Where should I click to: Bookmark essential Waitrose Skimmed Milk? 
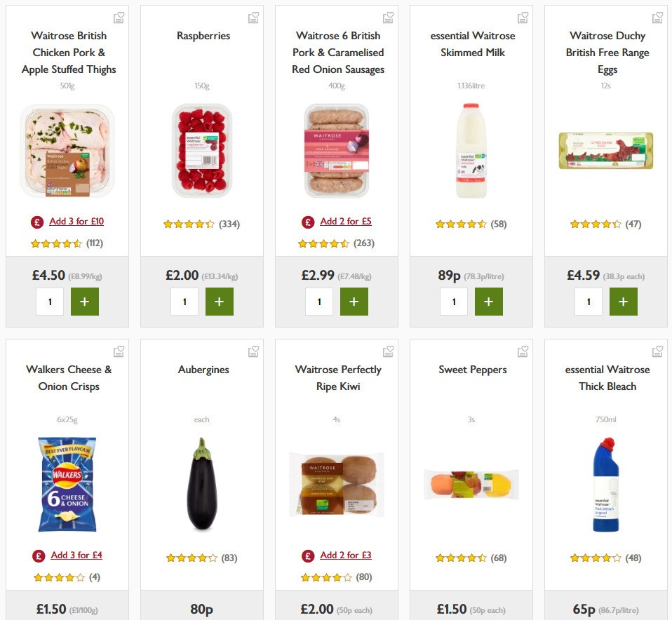pyautogui.click(x=523, y=16)
